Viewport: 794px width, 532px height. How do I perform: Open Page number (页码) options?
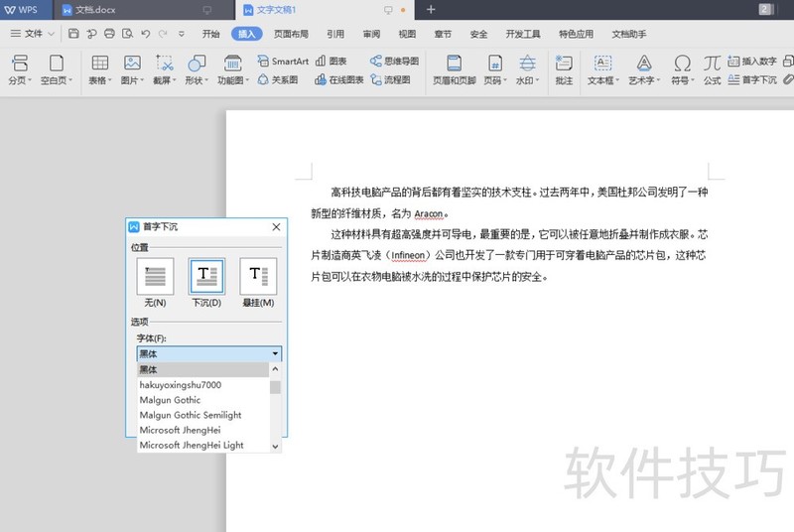tap(494, 69)
